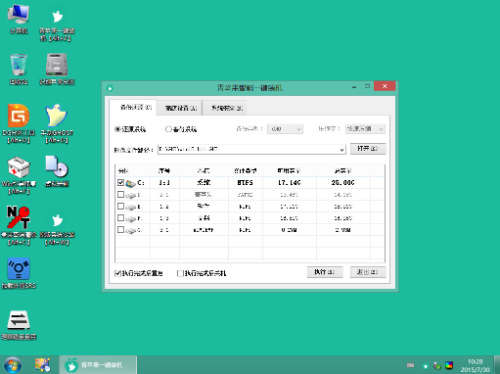Image resolution: width=500 pixels, height=374 pixels.
Task: Click the file system column header
Action: [x=245, y=171]
